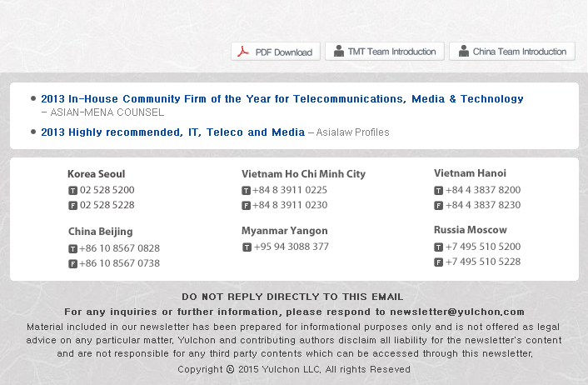Open the 2013 In-House Community Firm award link
The height and width of the screenshot is (385, 588).
tap(282, 98)
